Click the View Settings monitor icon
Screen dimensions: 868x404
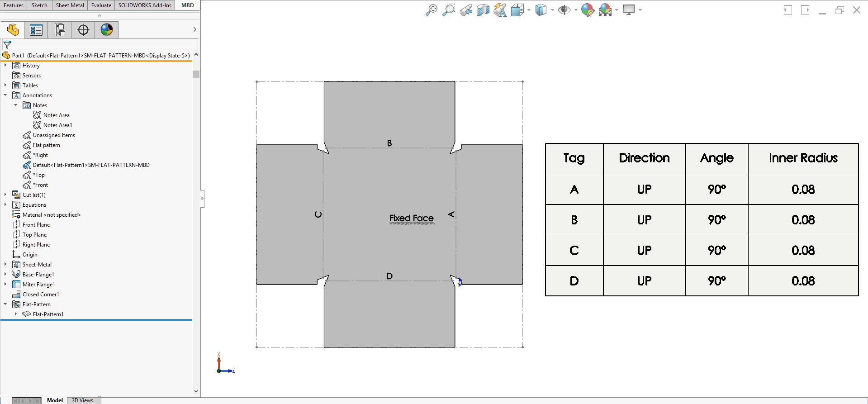point(629,10)
